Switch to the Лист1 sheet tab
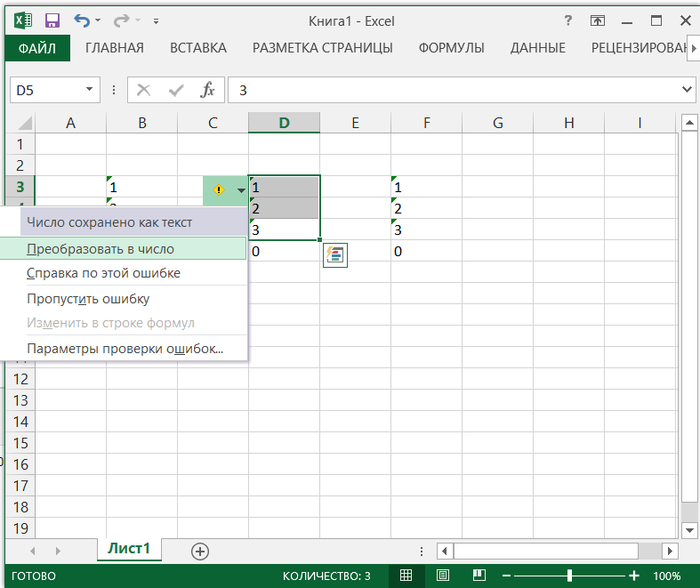Viewport: 700px width, 588px height. tap(129, 549)
